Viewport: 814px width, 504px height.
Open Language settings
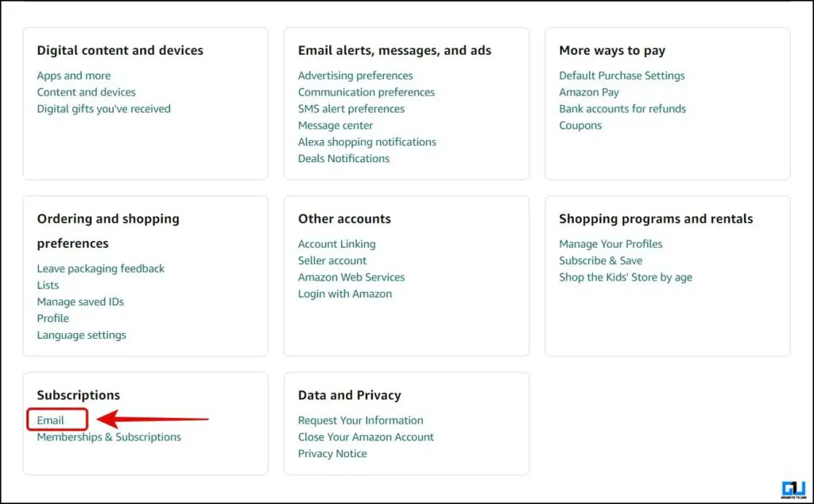point(82,335)
